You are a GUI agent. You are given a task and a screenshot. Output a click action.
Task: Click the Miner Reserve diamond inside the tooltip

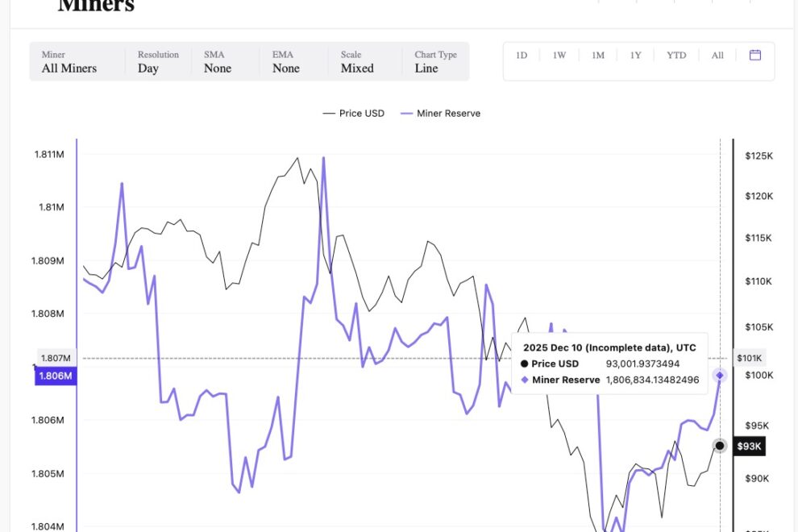coord(526,380)
